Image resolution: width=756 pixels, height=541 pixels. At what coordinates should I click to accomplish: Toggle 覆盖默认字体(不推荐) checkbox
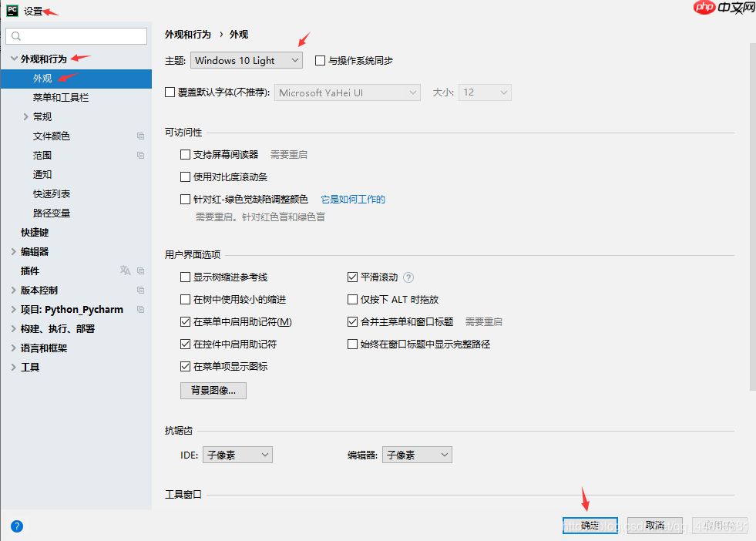point(170,92)
